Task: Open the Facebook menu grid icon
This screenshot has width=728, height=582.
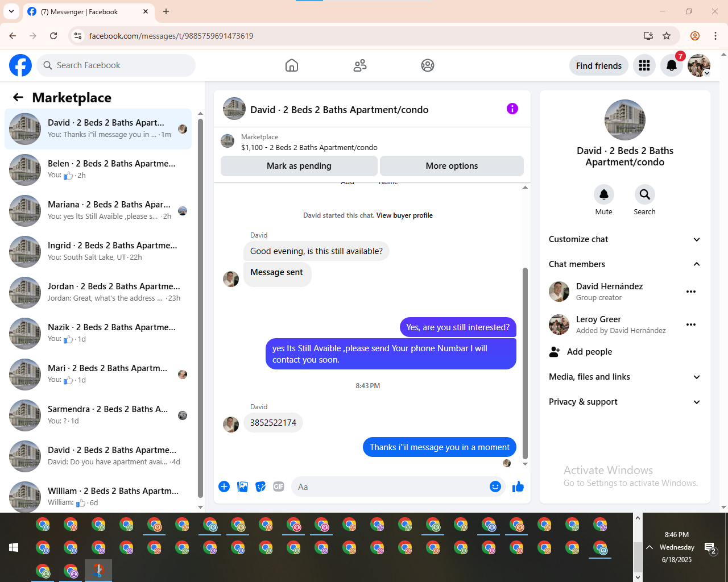Action: (644, 65)
